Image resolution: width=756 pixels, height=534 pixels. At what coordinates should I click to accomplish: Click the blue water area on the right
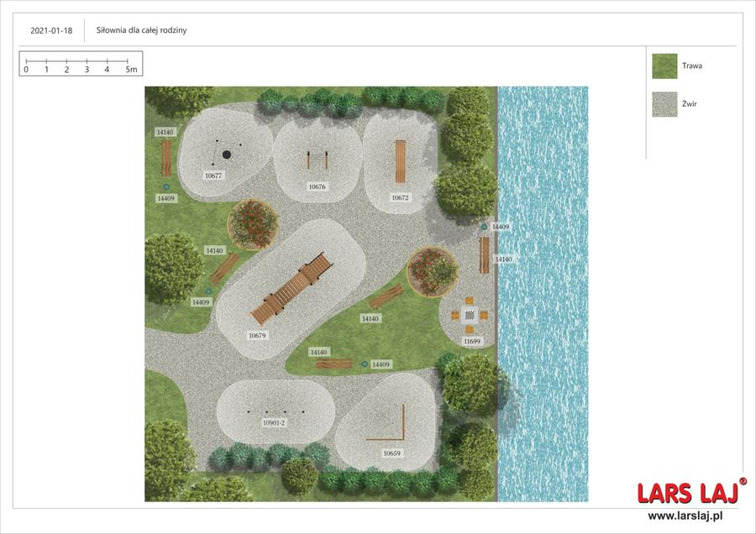tap(543, 294)
